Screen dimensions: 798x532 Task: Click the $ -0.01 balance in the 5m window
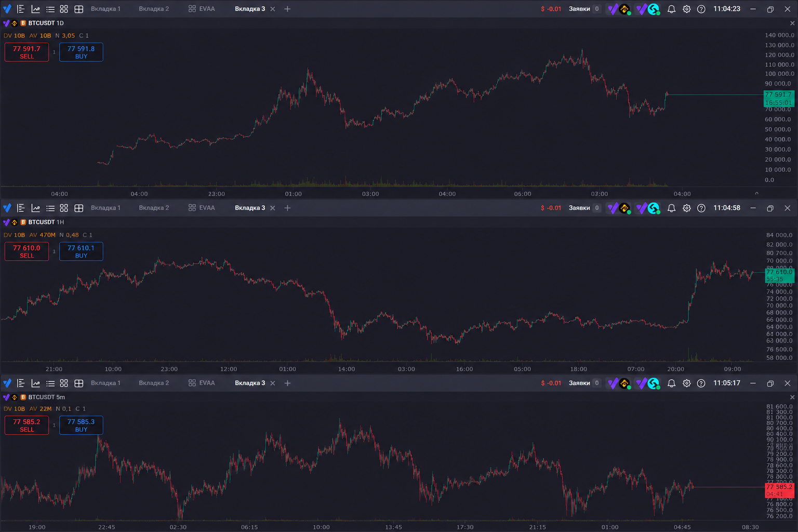(x=551, y=383)
